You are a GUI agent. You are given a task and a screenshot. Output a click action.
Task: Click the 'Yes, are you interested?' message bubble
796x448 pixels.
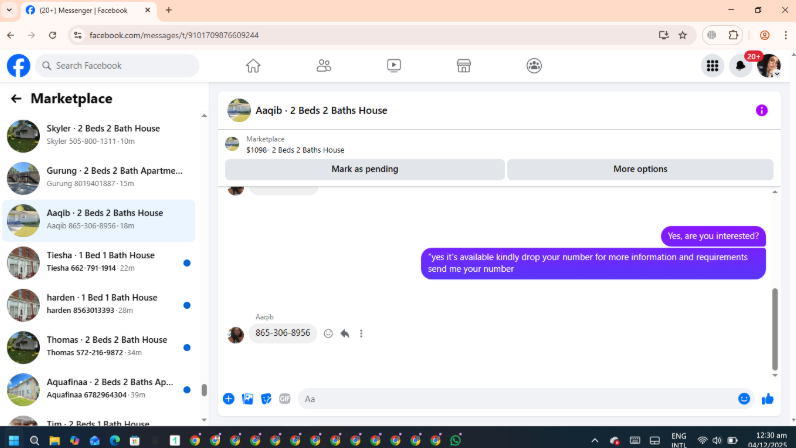pos(713,236)
